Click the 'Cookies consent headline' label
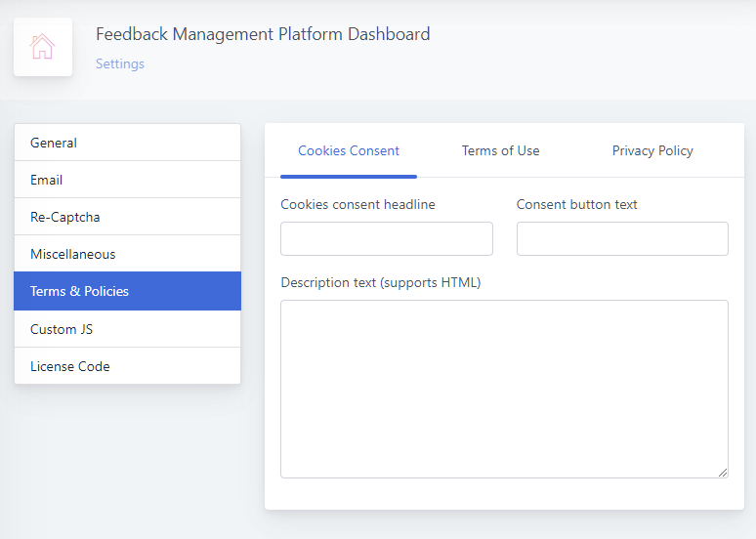Image resolution: width=756 pixels, height=539 pixels. click(x=357, y=205)
